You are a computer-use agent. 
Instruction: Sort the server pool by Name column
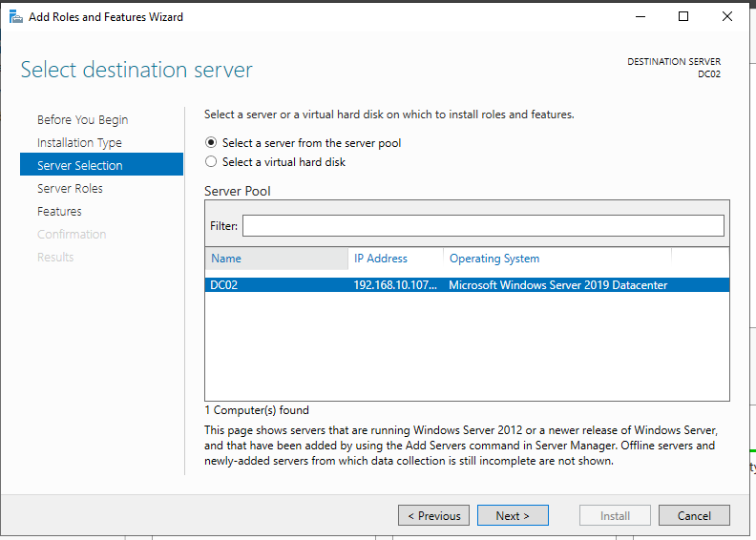pyautogui.click(x=276, y=259)
